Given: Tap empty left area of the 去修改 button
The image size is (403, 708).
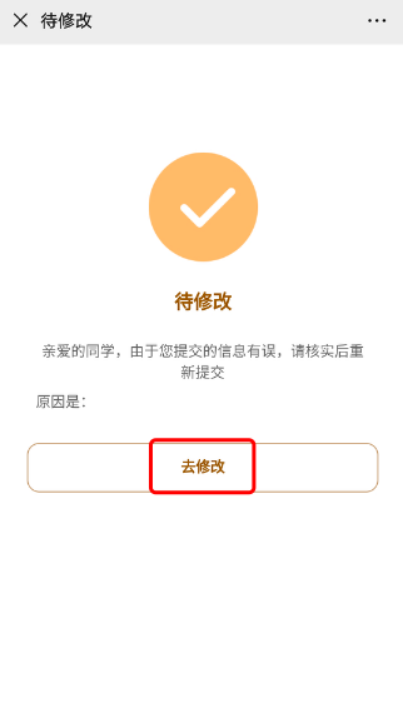Looking at the screenshot, I should coord(88,467).
